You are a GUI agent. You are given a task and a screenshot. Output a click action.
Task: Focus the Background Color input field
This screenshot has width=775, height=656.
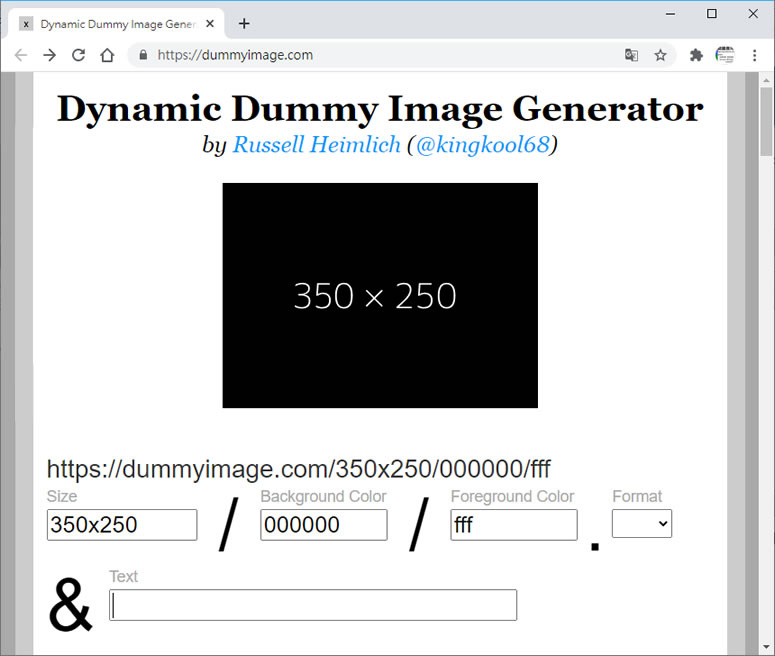[x=323, y=525]
